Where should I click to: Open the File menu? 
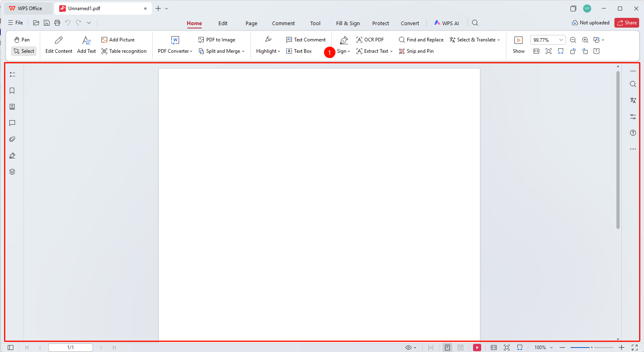tap(15, 23)
